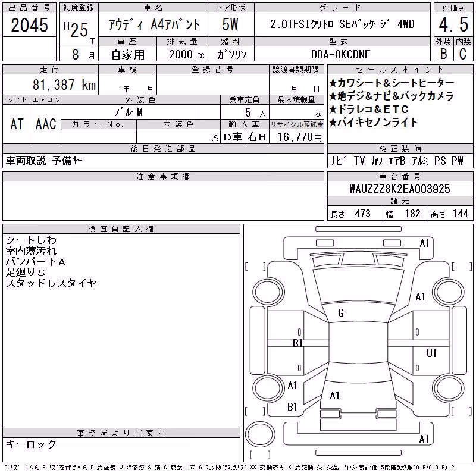
Task: Select the model code DBA-8KCDNF
Action: point(340,54)
